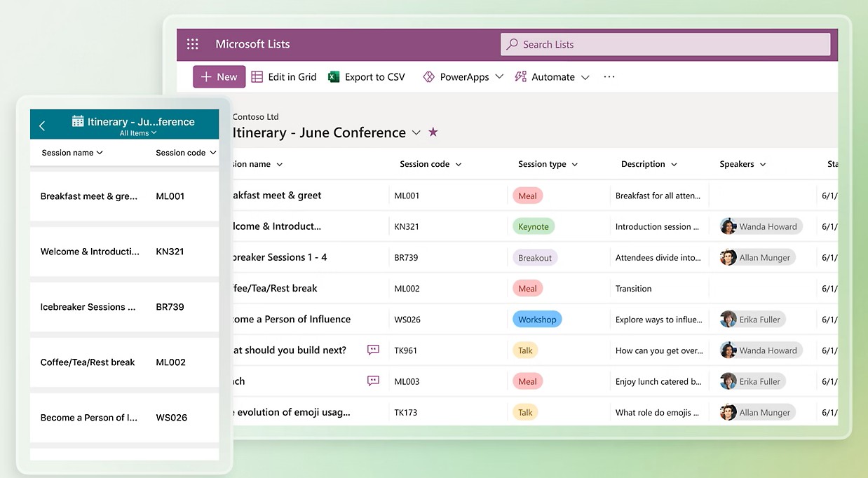This screenshot has width=868, height=478.
Task: Open 'Become a Person of Influence' in desktop list
Action: pyautogui.click(x=291, y=319)
